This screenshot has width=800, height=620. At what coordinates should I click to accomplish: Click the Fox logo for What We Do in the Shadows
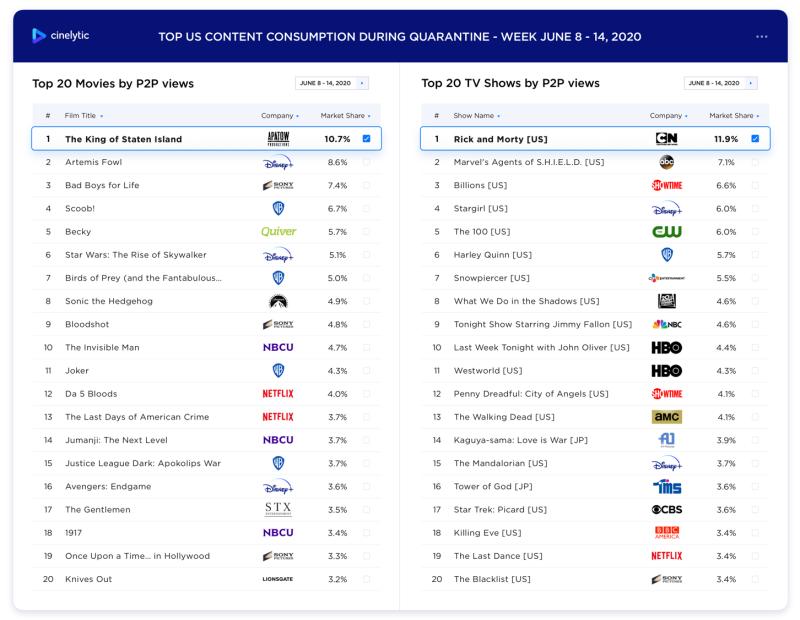(667, 301)
